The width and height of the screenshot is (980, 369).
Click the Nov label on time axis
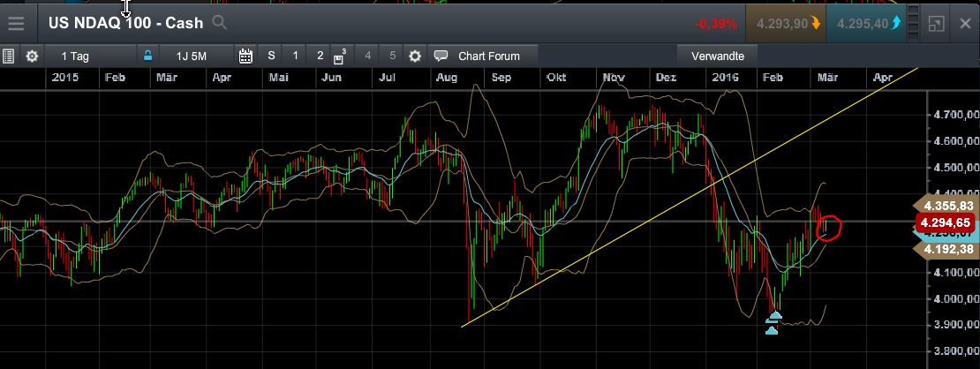[x=614, y=78]
